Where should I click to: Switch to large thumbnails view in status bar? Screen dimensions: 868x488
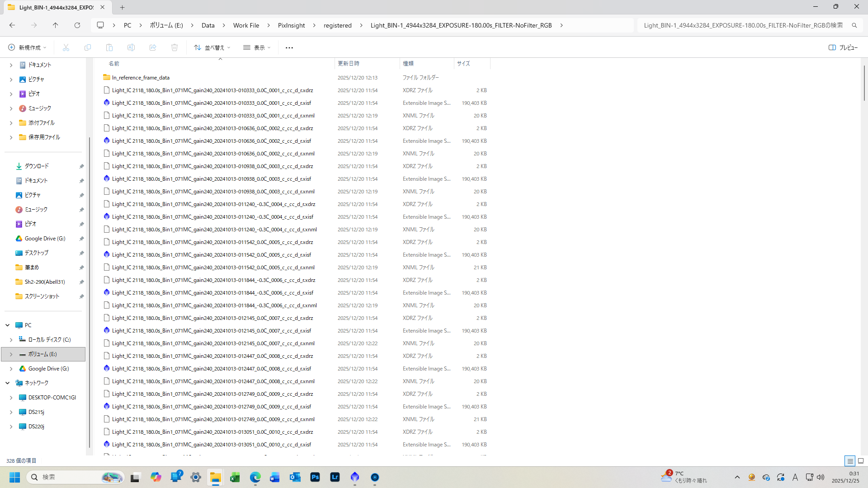pos(861,461)
